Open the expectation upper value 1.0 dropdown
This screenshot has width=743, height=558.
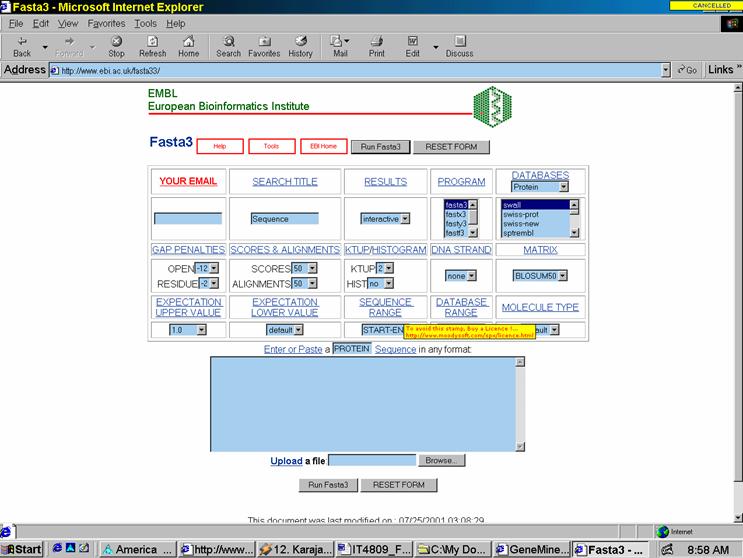click(x=201, y=330)
